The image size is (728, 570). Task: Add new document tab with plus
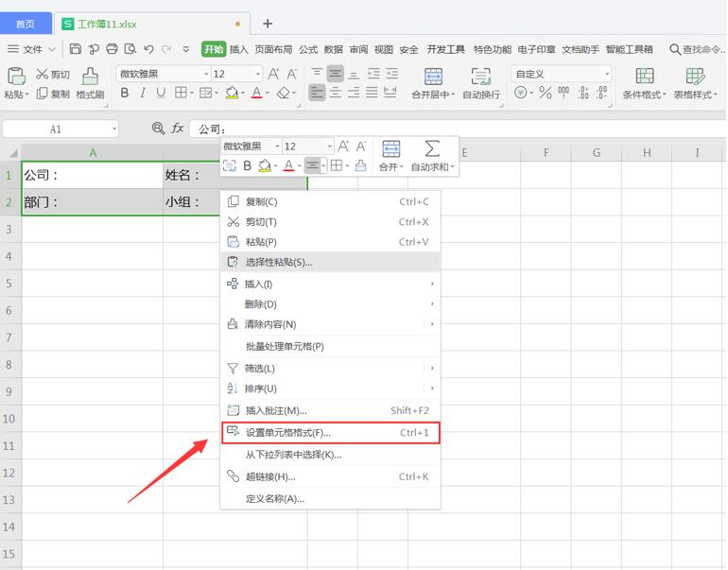click(268, 24)
